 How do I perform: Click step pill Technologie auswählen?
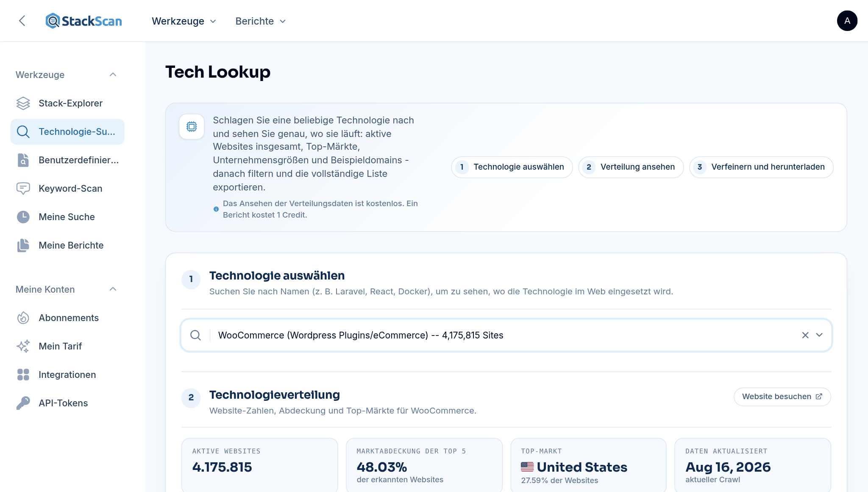point(512,167)
